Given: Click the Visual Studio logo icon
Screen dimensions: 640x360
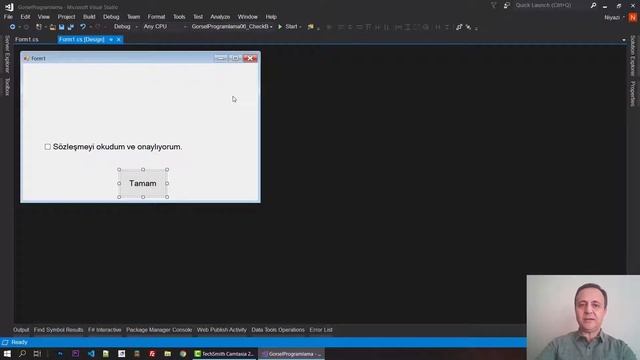Looking at the screenshot, I should click(9, 7).
